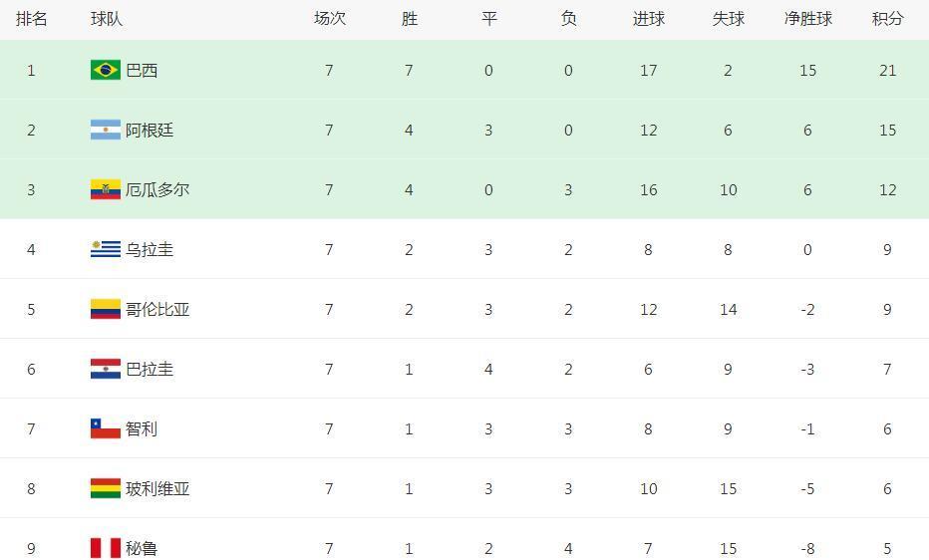Click the 排名 column header
Viewport: 929px width, 560px height.
(31, 18)
